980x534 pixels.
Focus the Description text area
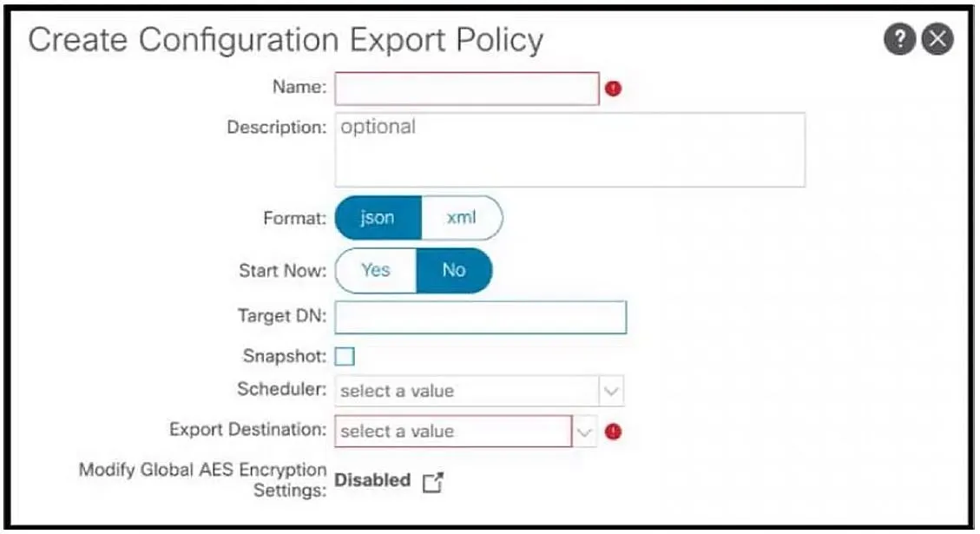point(570,150)
